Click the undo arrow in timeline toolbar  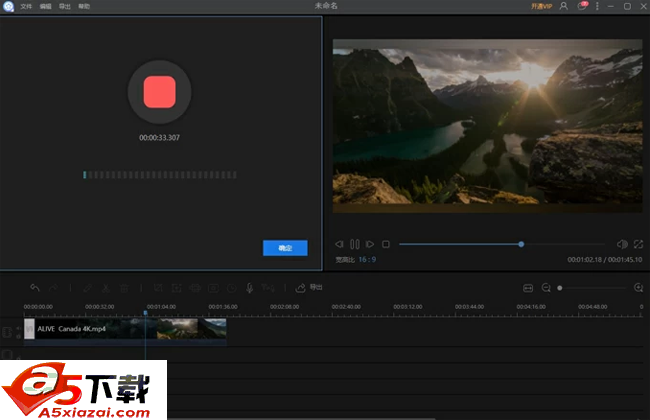pos(35,288)
